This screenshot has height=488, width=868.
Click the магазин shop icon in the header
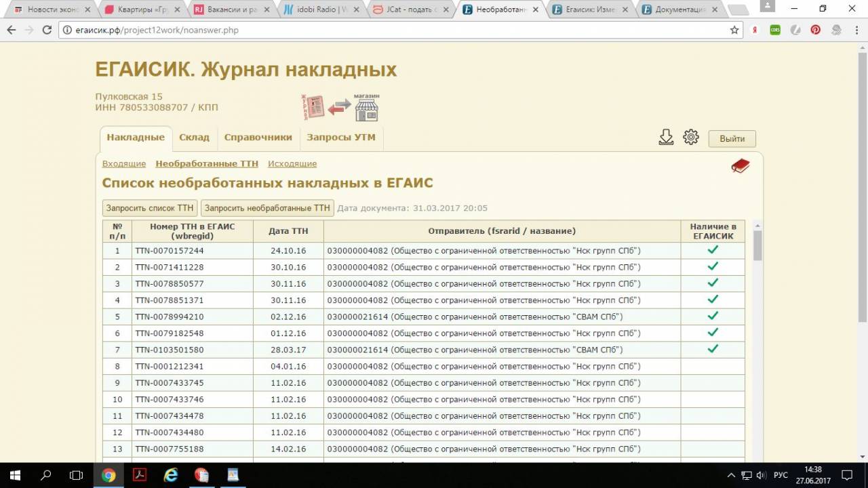[366, 107]
